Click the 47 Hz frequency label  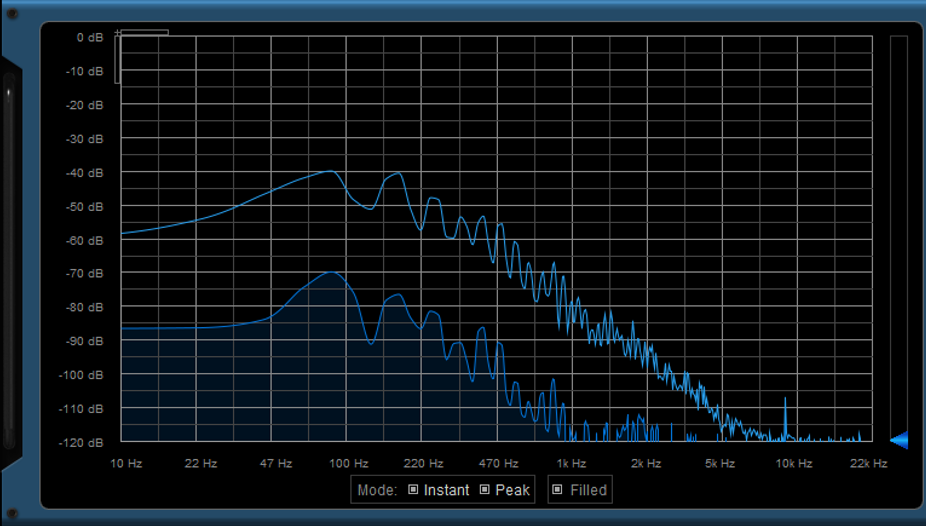(276, 463)
